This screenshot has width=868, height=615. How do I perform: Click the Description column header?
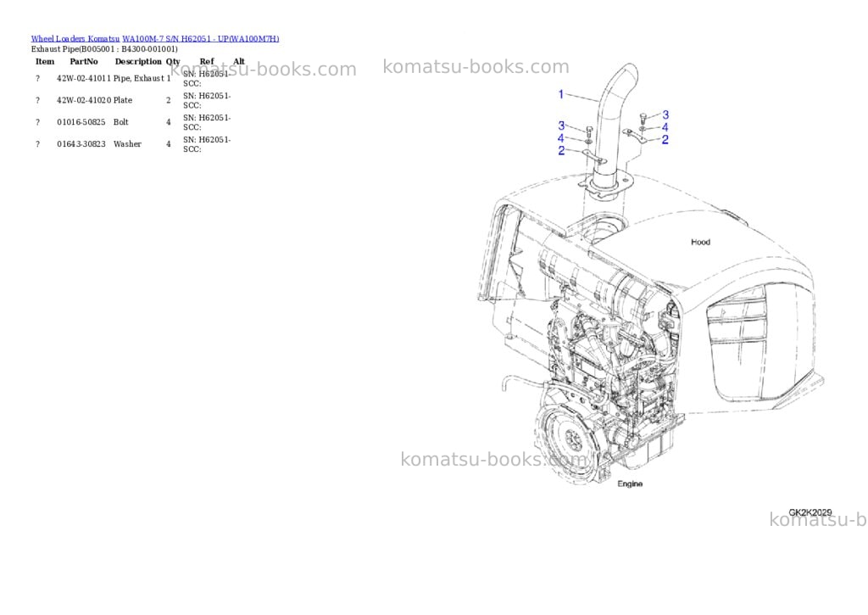tap(138, 61)
